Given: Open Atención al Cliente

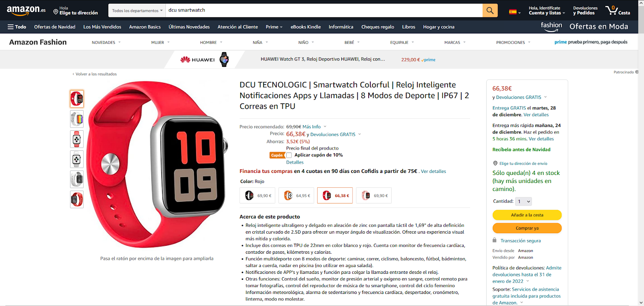Looking at the screenshot, I should pyautogui.click(x=238, y=27).
